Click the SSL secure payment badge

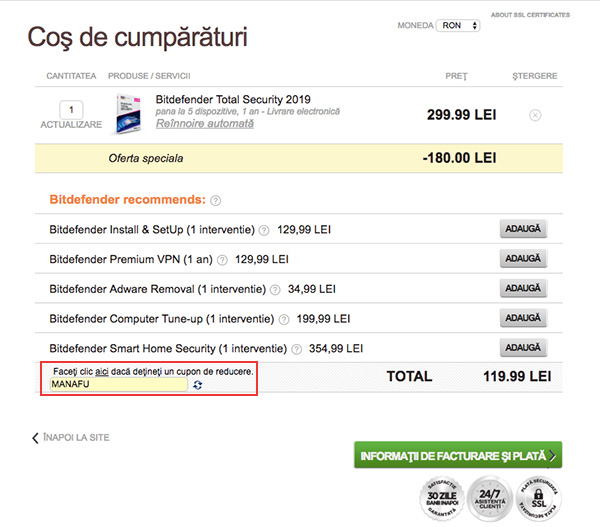[x=538, y=498]
